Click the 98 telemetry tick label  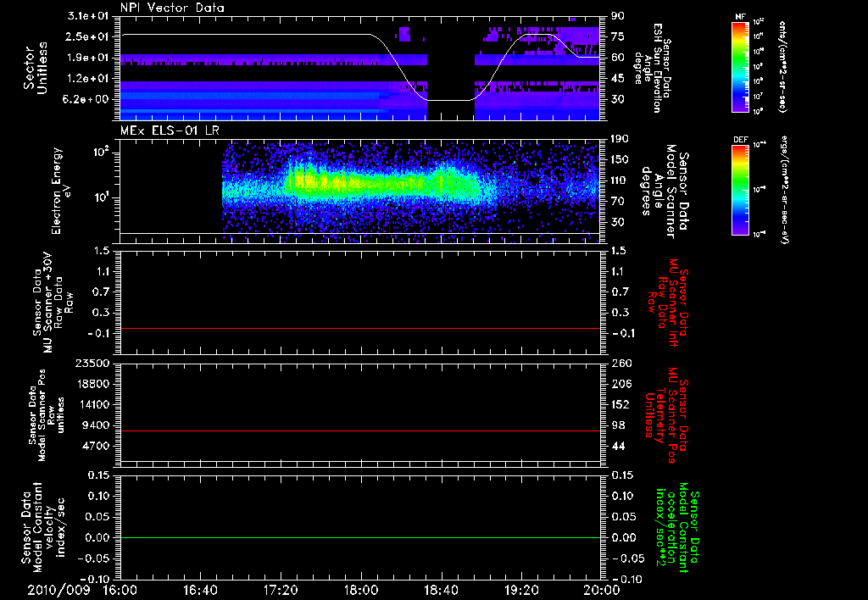click(618, 425)
